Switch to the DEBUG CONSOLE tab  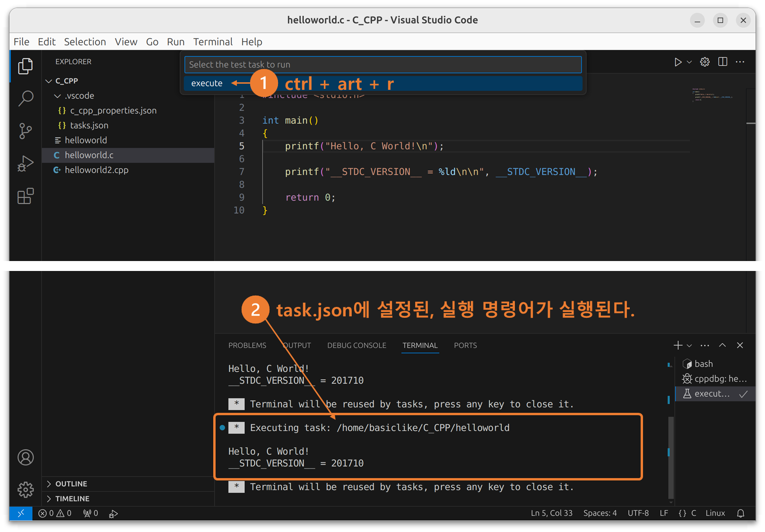(356, 346)
